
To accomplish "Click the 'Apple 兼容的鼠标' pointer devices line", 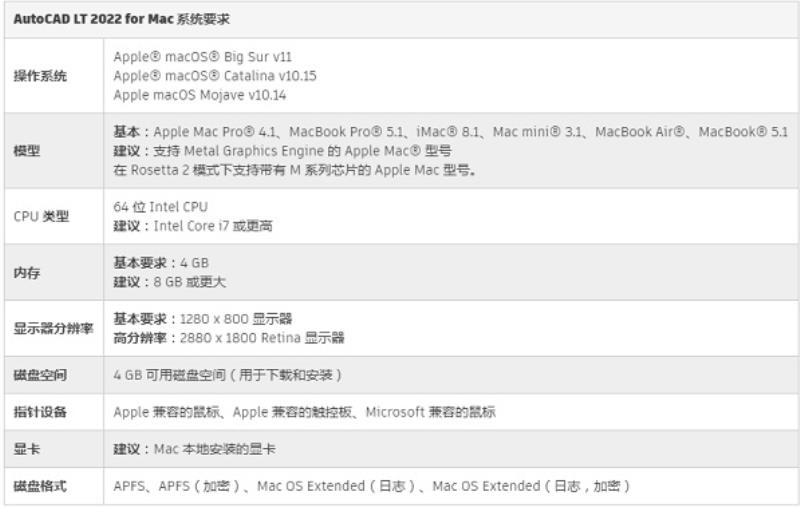I will point(304,412).
